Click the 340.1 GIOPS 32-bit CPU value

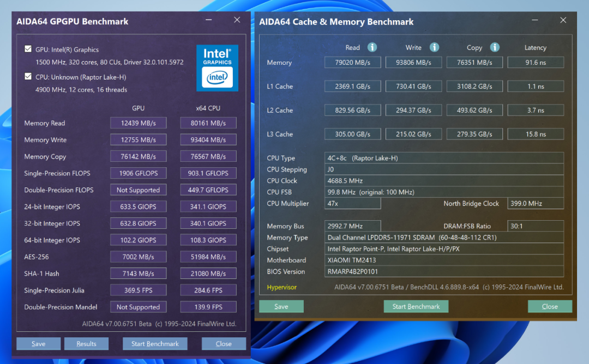tap(208, 223)
